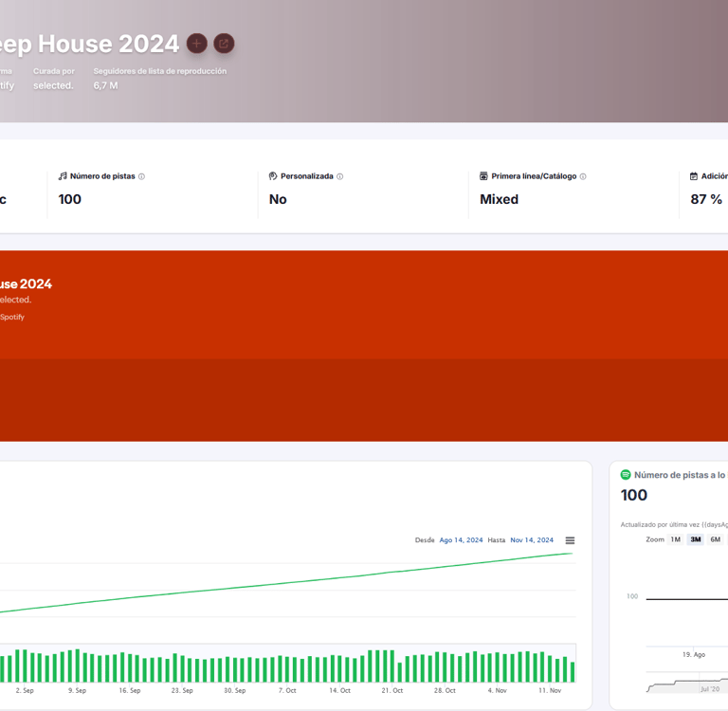Click the track count value 100 under Número de pistas

[x=69, y=199]
